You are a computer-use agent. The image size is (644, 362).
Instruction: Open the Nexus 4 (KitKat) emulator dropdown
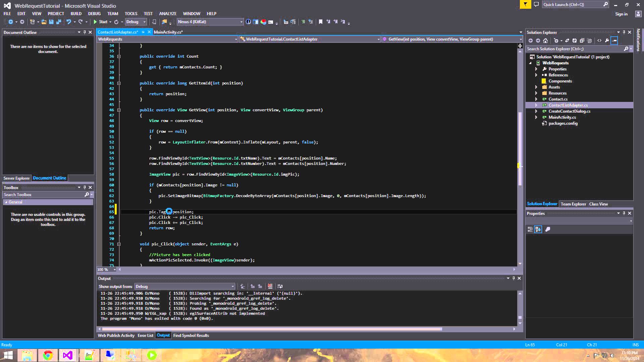click(x=241, y=21)
